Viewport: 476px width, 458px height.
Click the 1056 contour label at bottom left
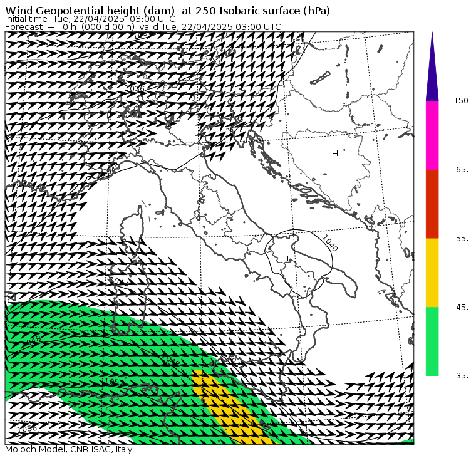pyautogui.click(x=27, y=429)
